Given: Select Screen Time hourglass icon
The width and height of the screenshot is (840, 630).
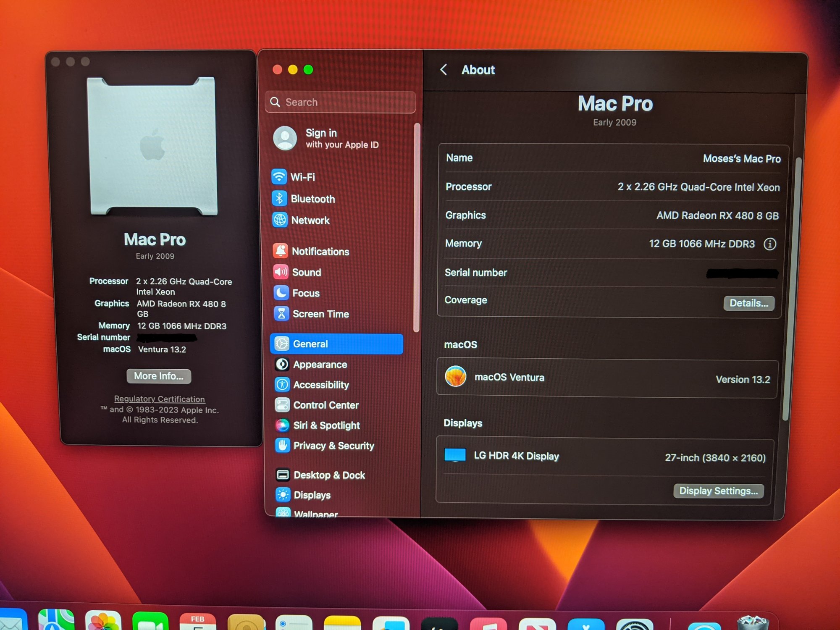Looking at the screenshot, I should tap(281, 314).
